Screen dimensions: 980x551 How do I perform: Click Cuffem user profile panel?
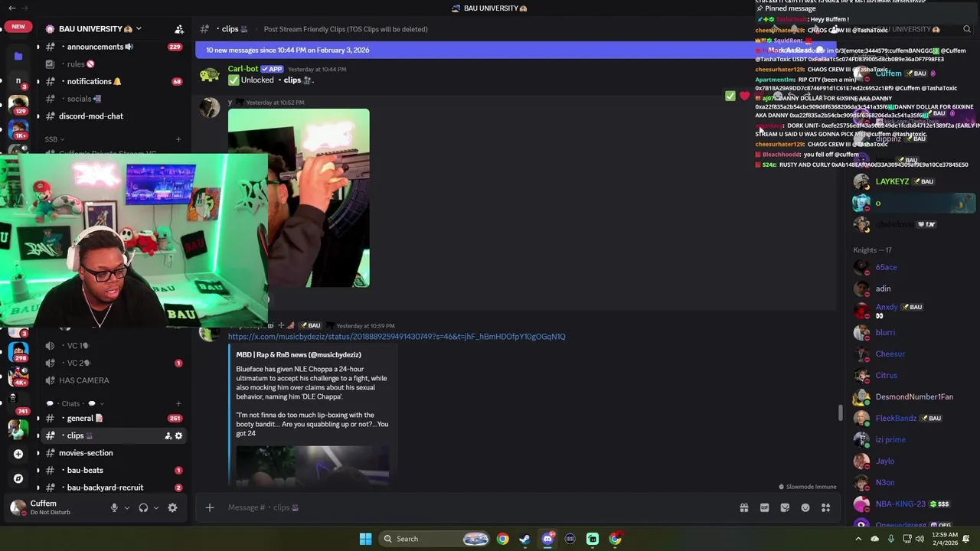point(54,507)
